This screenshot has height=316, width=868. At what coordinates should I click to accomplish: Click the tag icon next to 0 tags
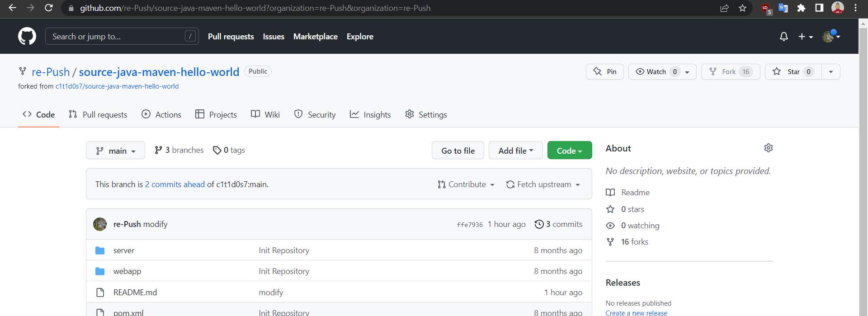click(217, 150)
